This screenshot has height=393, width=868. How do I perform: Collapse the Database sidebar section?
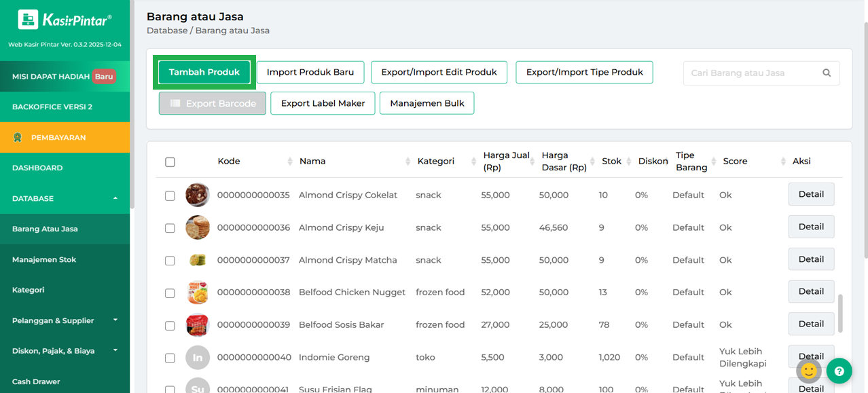click(x=115, y=198)
